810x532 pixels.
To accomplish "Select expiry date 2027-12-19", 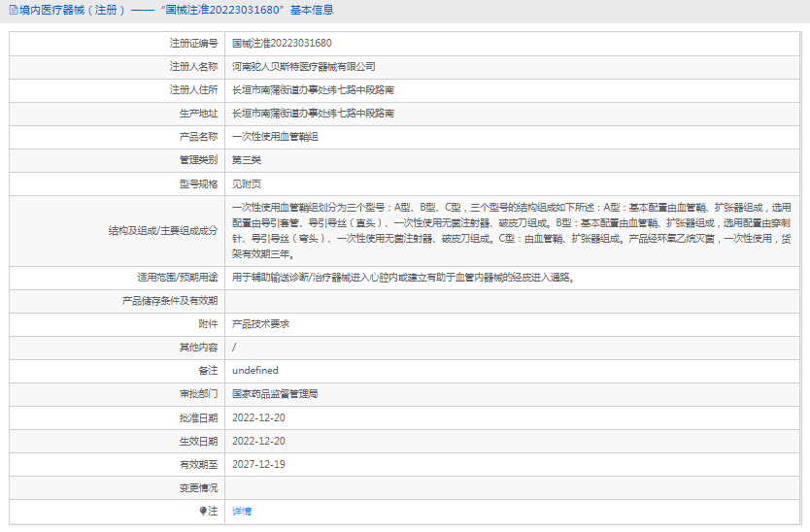I will 258,464.
